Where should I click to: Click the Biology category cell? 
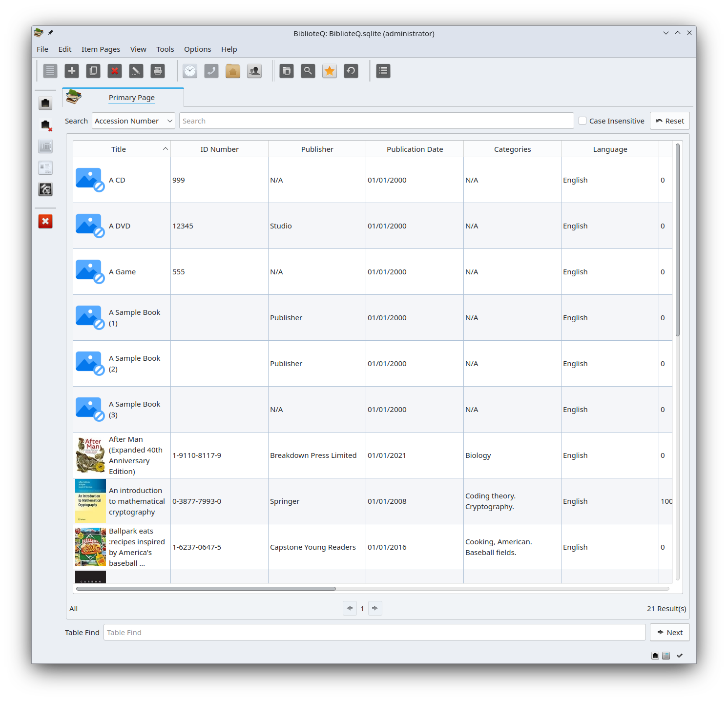pyautogui.click(x=512, y=455)
